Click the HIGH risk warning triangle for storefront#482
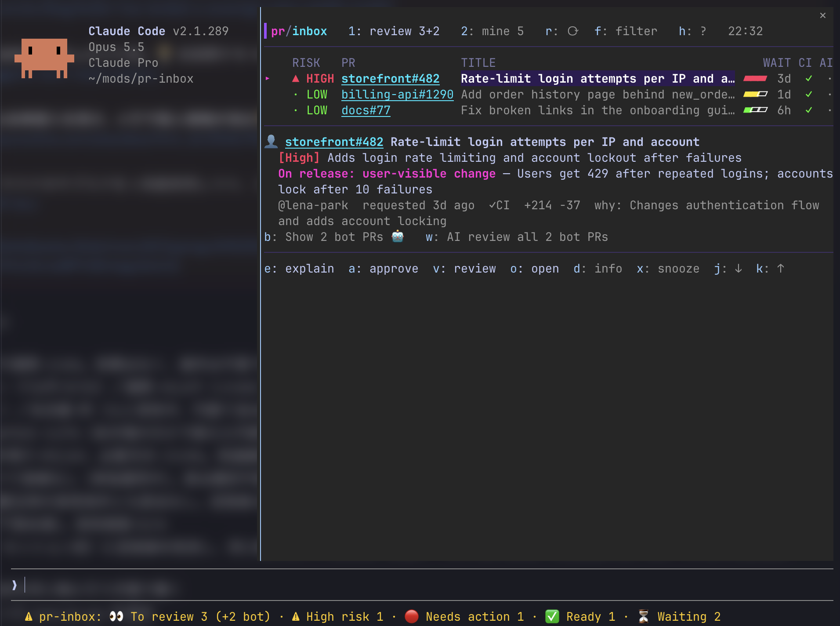The image size is (840, 626). tap(296, 79)
